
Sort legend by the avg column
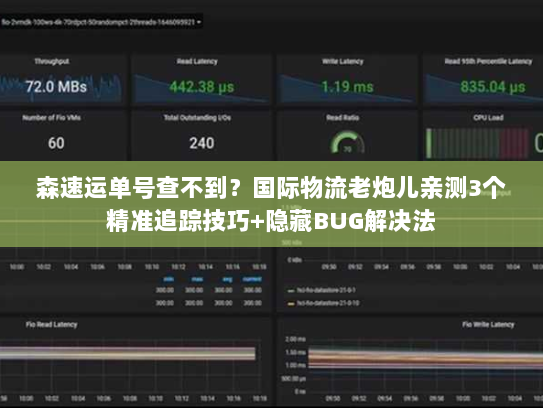click(227, 279)
